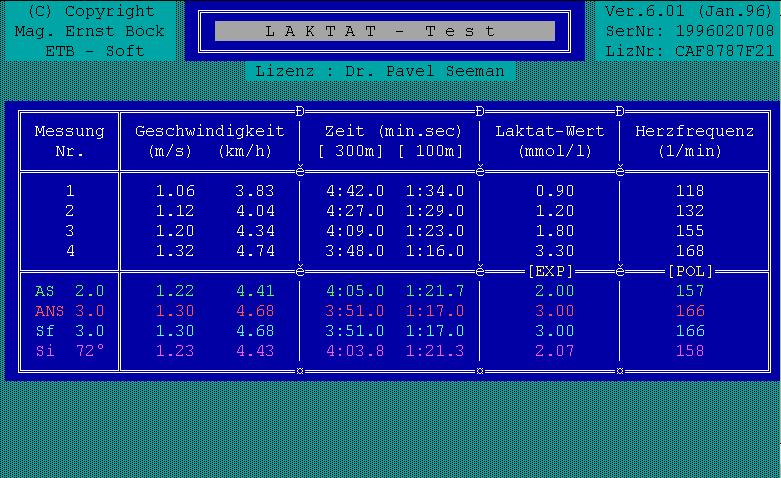Image resolution: width=781 pixels, height=478 pixels.
Task: Click lactate value 3.30
Action: [x=555, y=250]
